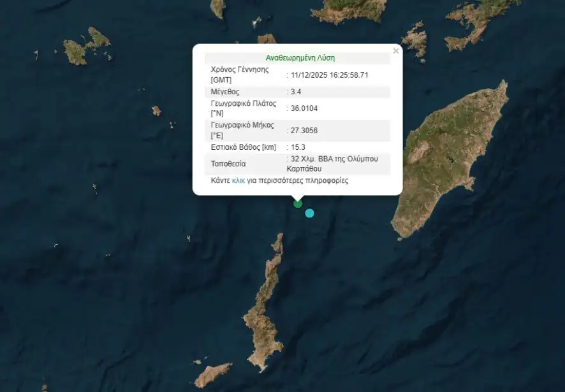Click the 'Τοποθεσία' row label
This screenshot has width=565, height=392.
[228, 164]
